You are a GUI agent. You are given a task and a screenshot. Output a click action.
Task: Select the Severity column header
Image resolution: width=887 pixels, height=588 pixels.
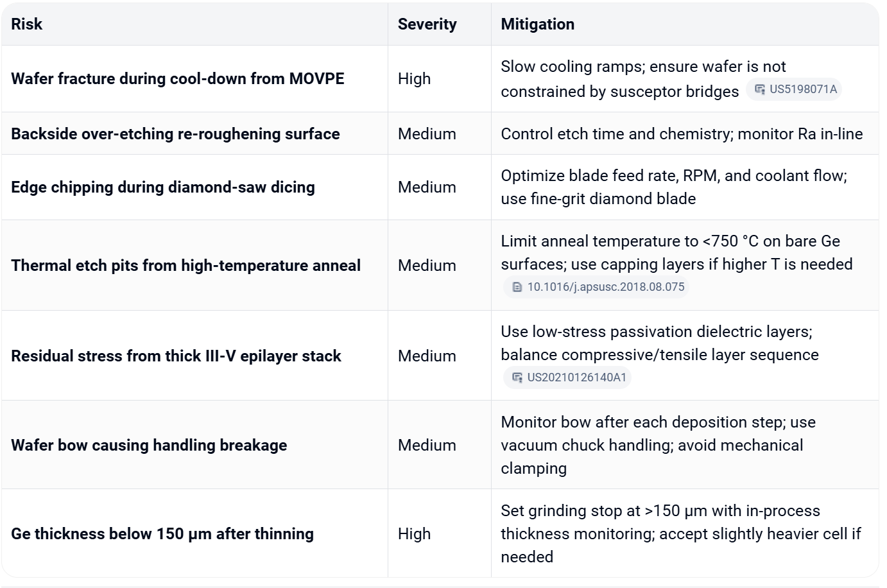point(427,24)
